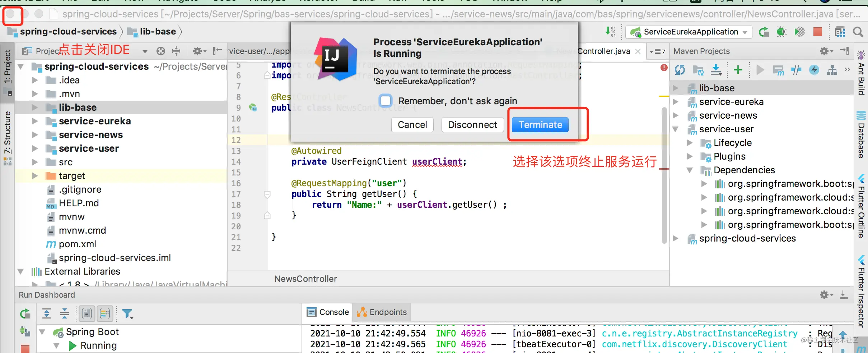868x353 pixels.
Task: Click Cancel in the process dialog
Action: 412,125
